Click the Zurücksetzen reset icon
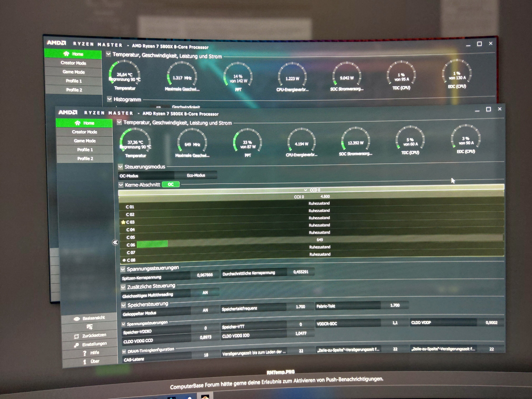The height and width of the screenshot is (399, 532). click(77, 336)
